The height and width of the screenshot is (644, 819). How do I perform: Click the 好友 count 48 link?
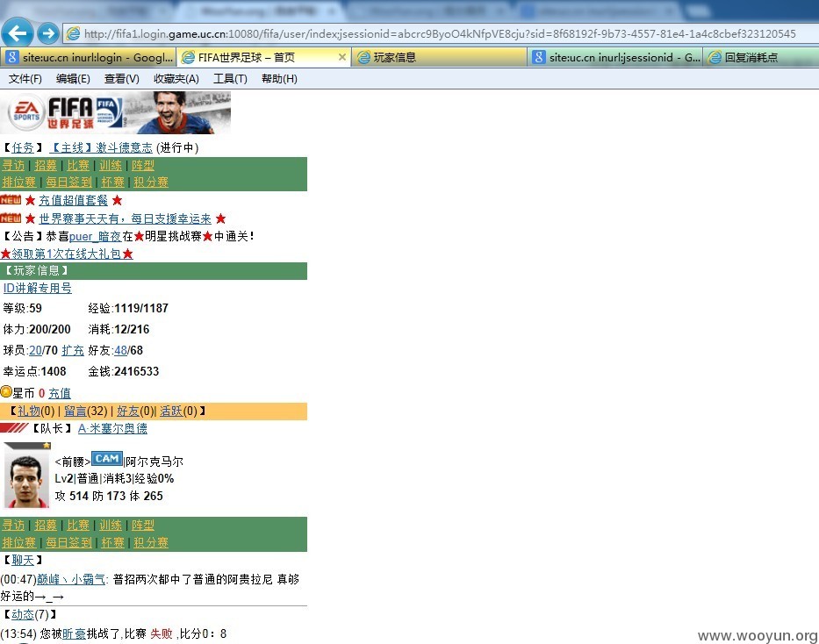coord(120,350)
